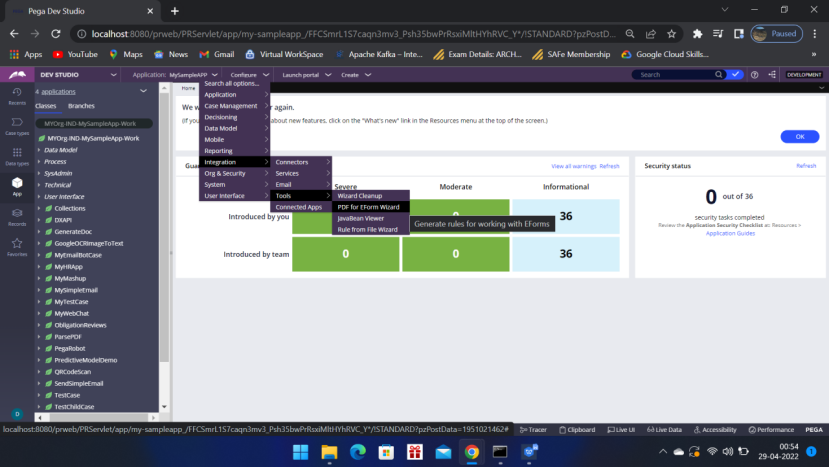Click the 4 applications link

tap(56, 92)
